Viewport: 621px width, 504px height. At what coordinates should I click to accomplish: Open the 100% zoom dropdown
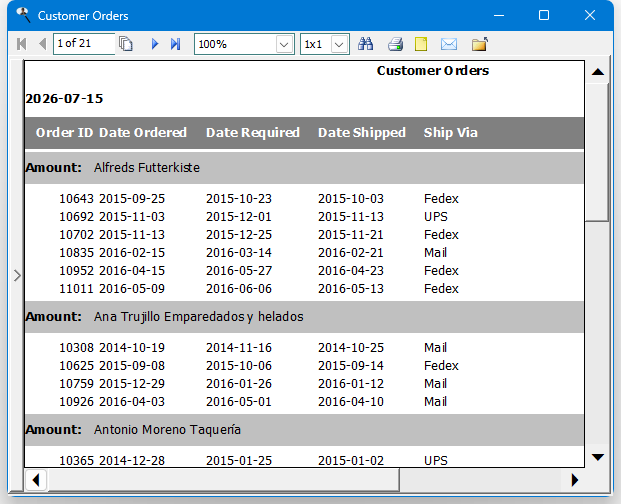click(284, 44)
